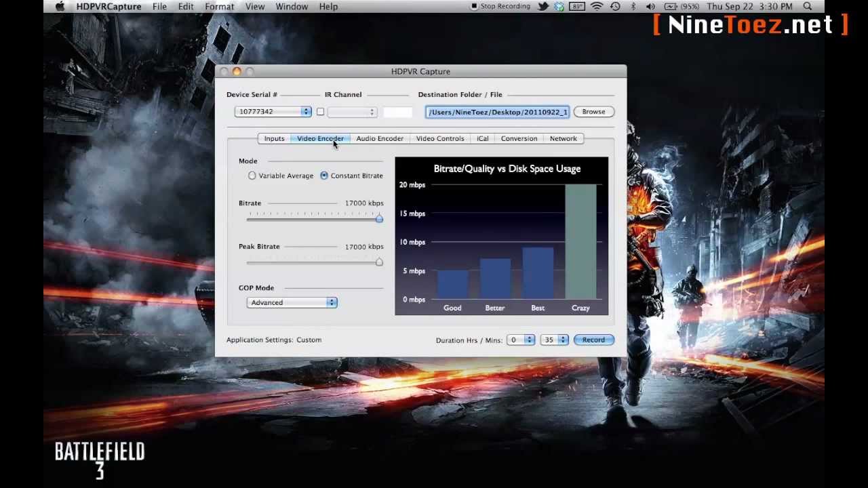This screenshot has width=868, height=488.
Task: Toggle the IR Channel checkbox
Action: tap(320, 112)
